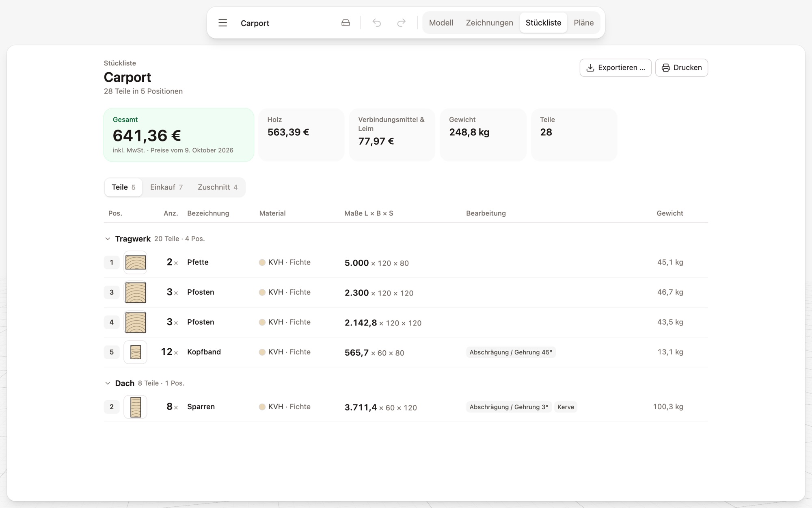Click the storage drive icon in toolbar
The image size is (812, 508).
(346, 23)
